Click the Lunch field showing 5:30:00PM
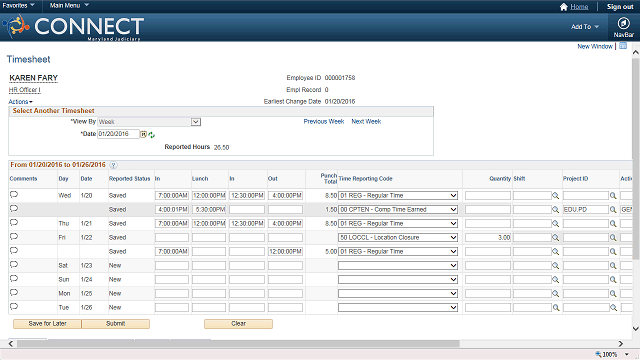This screenshot has height=360, width=640. tap(209, 209)
